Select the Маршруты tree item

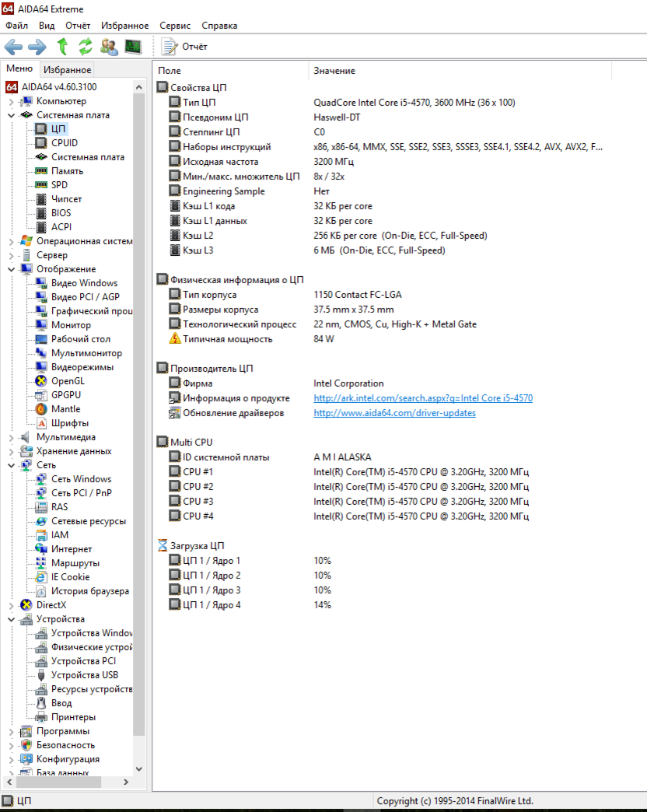75,563
